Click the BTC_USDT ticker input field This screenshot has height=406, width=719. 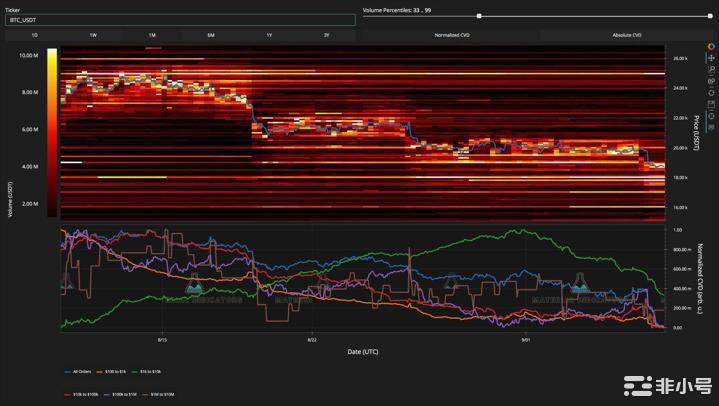[x=180, y=19]
